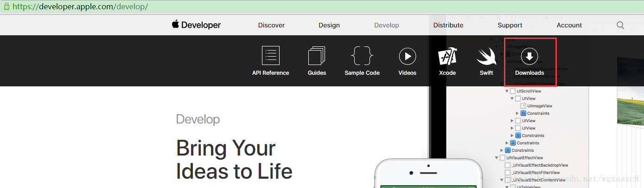Go to the Discover menu item
The height and width of the screenshot is (188, 644).
tap(272, 25)
